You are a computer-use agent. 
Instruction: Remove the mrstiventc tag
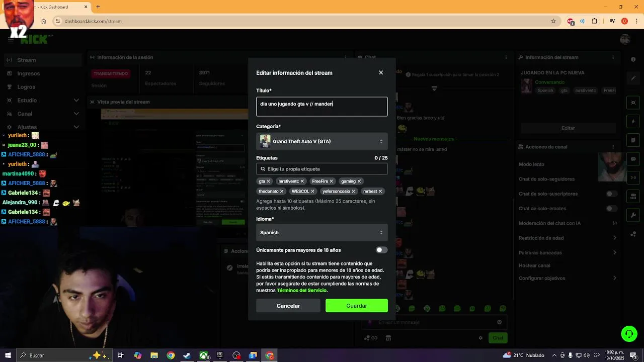302,182
